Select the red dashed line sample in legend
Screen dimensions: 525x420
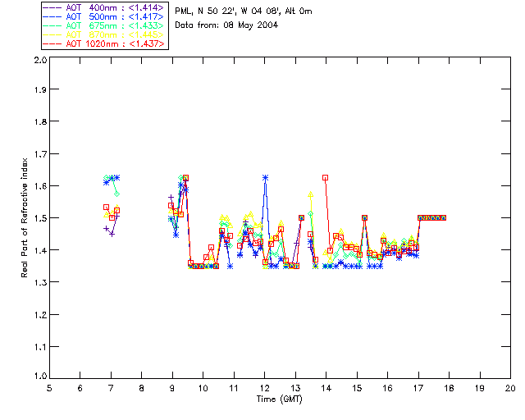pyautogui.click(x=52, y=43)
